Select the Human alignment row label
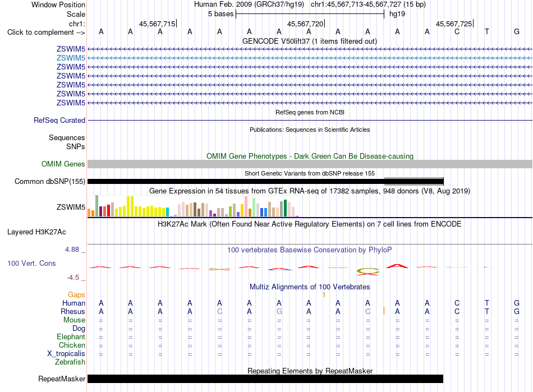 (x=73, y=303)
